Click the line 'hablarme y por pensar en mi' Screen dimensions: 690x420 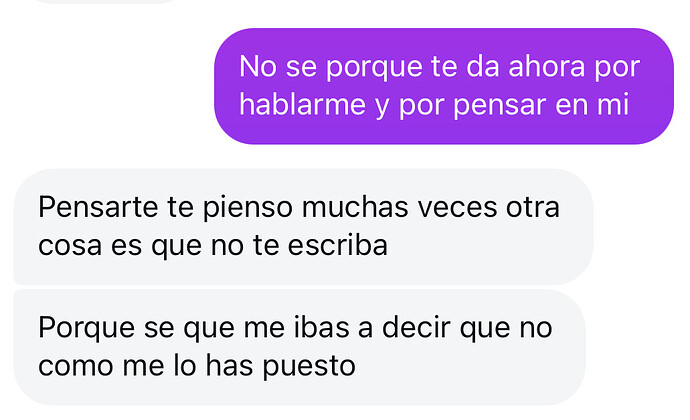tap(434, 105)
